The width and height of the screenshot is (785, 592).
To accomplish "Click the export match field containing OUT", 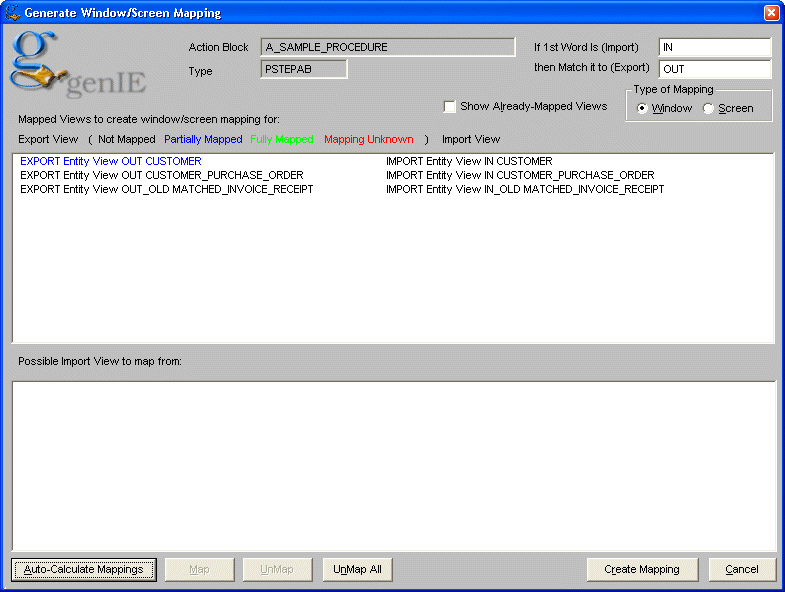I will tap(714, 70).
